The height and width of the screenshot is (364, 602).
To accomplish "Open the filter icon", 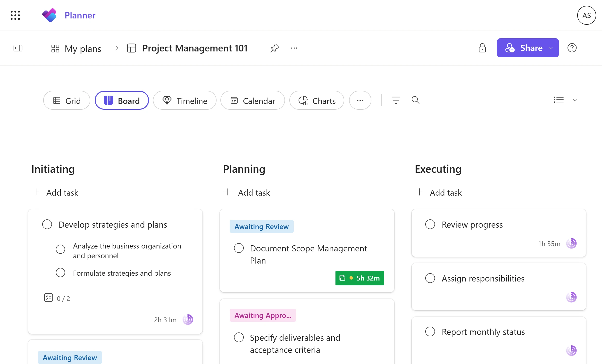I will point(396,100).
